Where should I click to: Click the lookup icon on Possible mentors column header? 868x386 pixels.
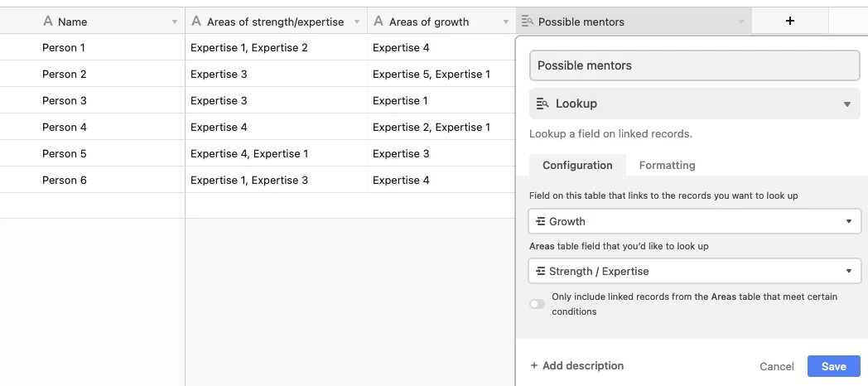(528, 22)
